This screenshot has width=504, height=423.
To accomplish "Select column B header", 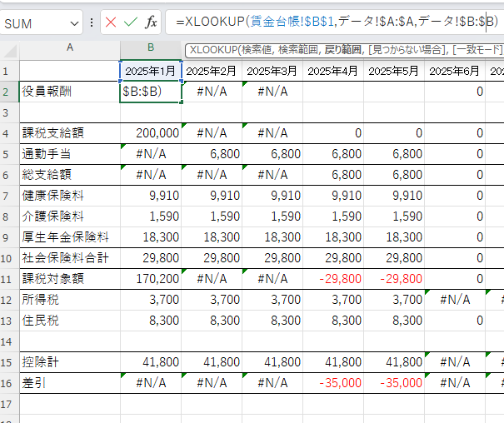I will 151,48.
